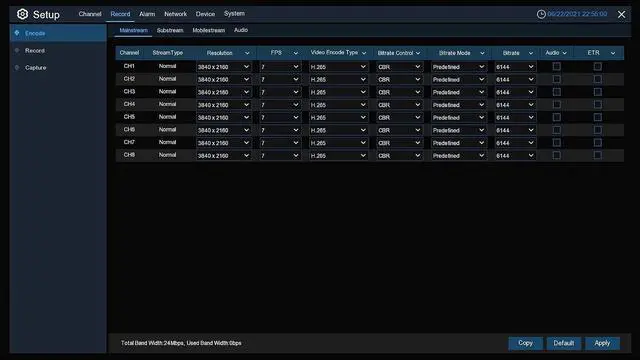Enable audio for CH4
The width and height of the screenshot is (640, 360).
556,104
